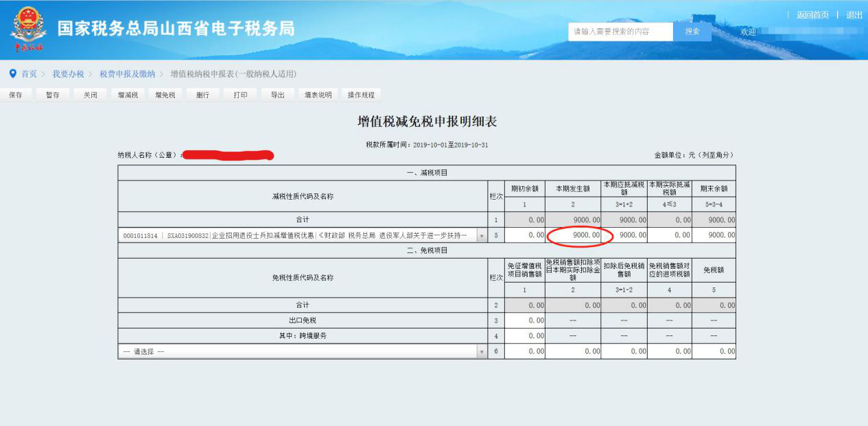
Task: Click the 增值税减免税申报明细表 title
Action: [x=427, y=122]
